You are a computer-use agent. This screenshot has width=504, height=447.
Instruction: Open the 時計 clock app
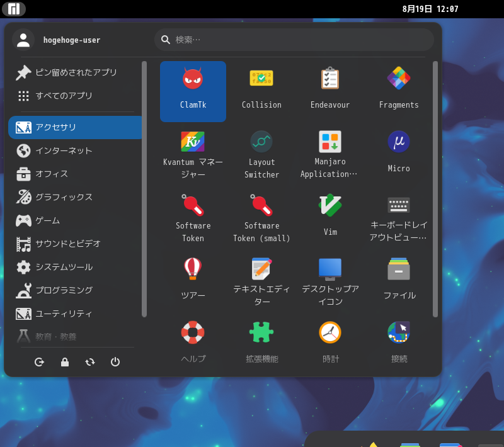(x=330, y=342)
